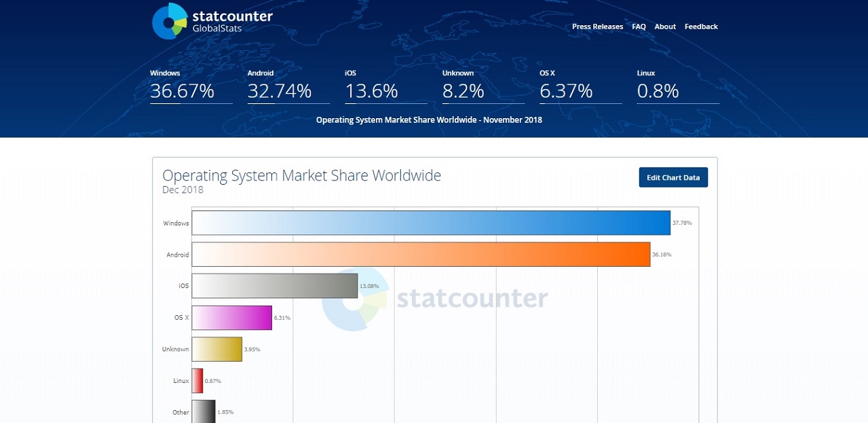The width and height of the screenshot is (868, 423).
Task: Click the 6.31% value label
Action: point(282,318)
